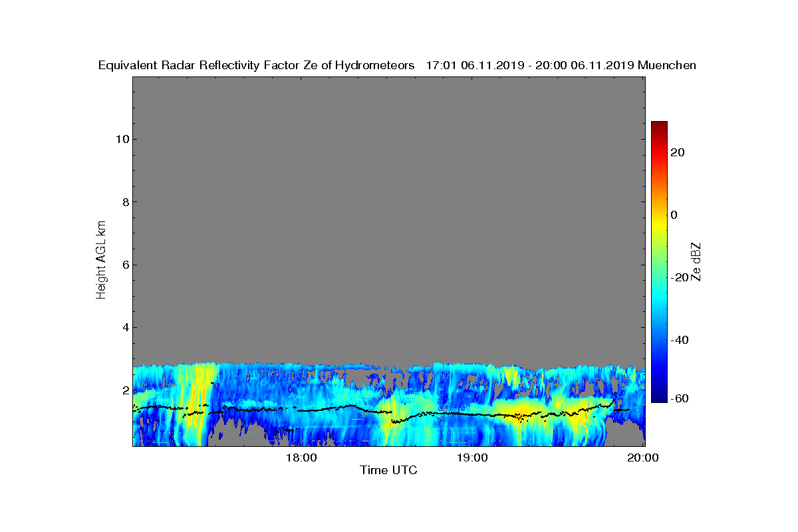
Task: Click the 'Time UTC' axis label
Action: 388,470
